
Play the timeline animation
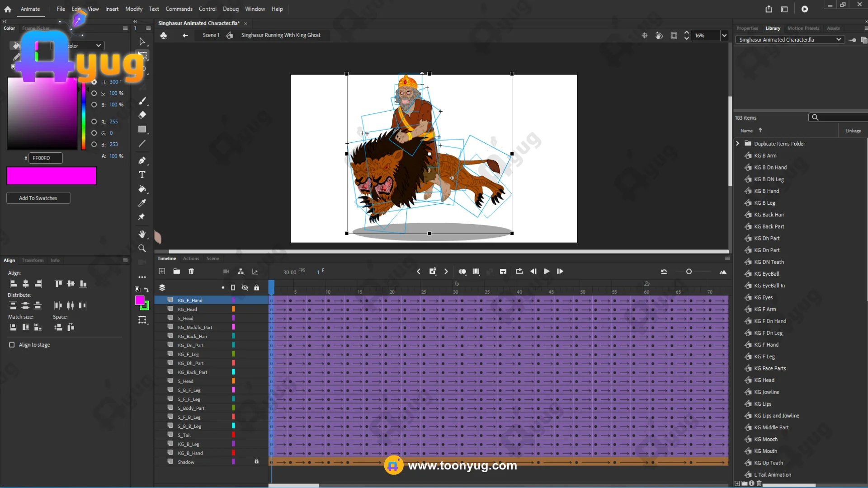(547, 271)
